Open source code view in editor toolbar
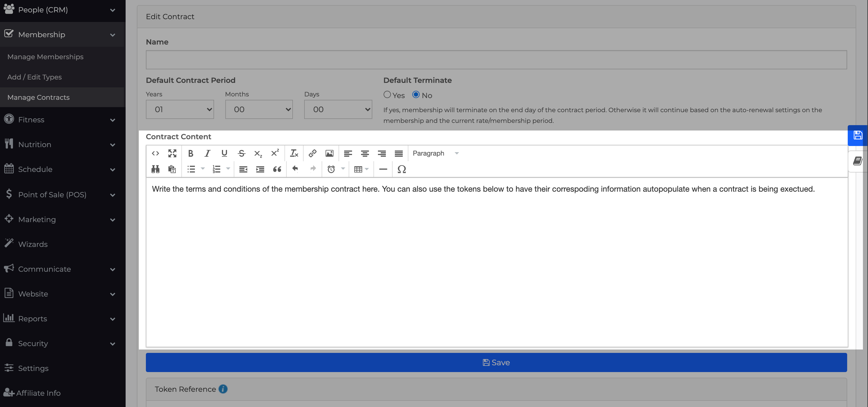868x407 pixels. (x=155, y=153)
